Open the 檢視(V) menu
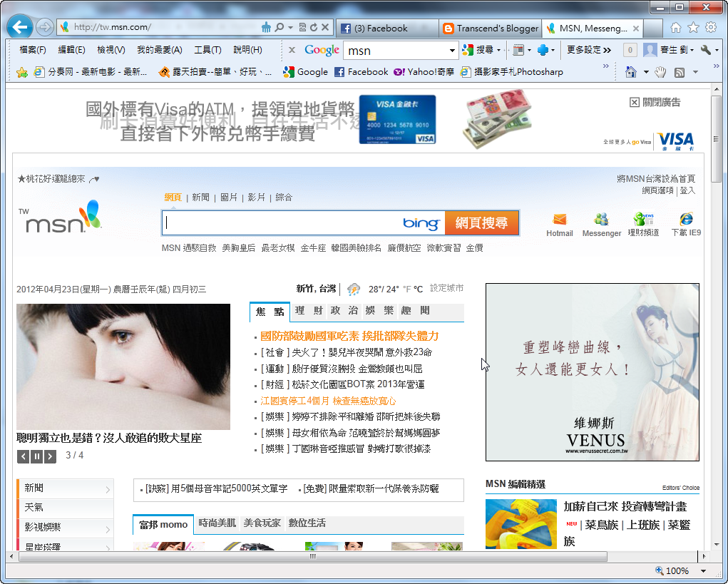The height and width of the screenshot is (584, 728). pyautogui.click(x=111, y=50)
